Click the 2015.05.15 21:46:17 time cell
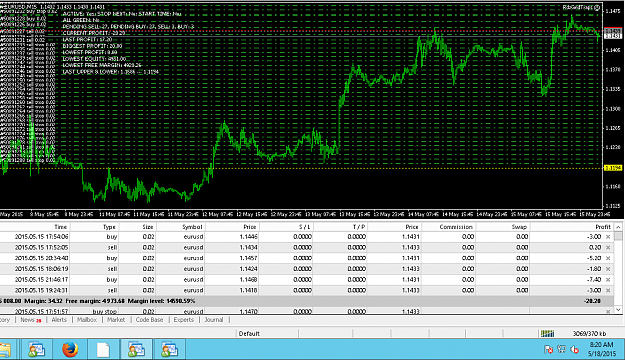The image size is (625, 361). click(x=41, y=280)
